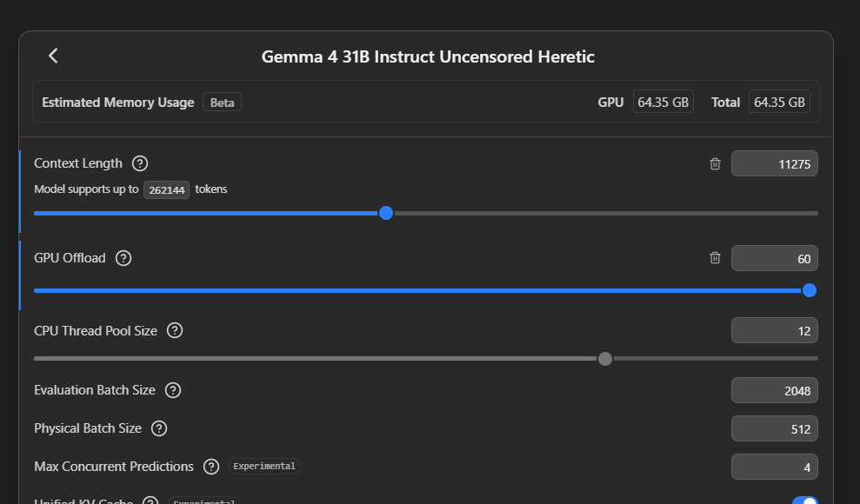
Task: Open GPU Offload help question mark
Action: click(x=123, y=258)
